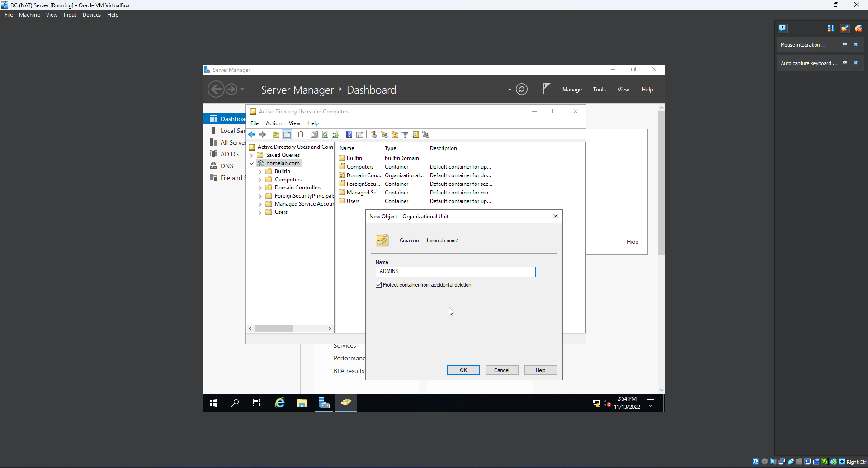This screenshot has width=868, height=468.
Task: Click Hide link in Server Manager
Action: (632, 242)
